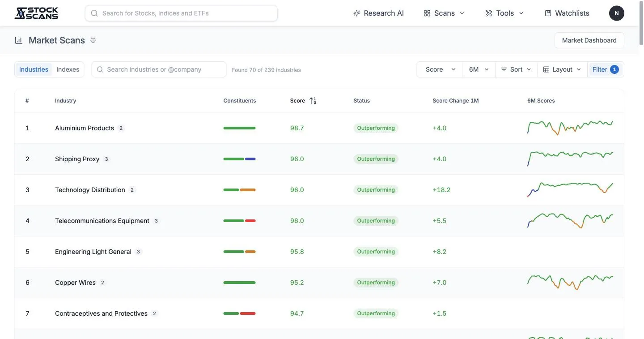This screenshot has height=339, width=644.
Task: Open the Aluminium Products industry row
Action: (x=319, y=128)
